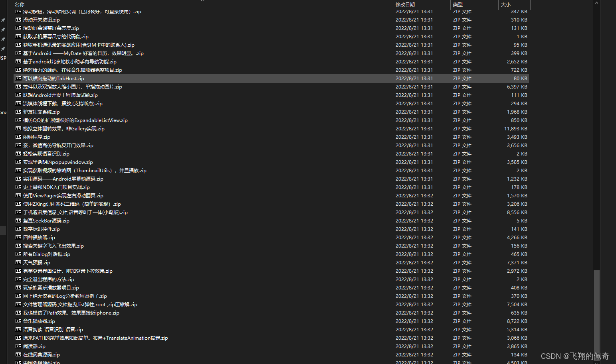The image size is (616, 364).
Task: Select the zip icon beside 轻松实现语音识别.zip
Action: pyautogui.click(x=18, y=153)
